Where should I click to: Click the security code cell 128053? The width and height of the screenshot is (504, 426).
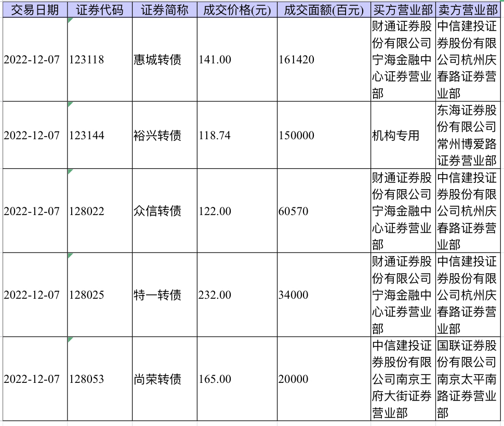(100, 379)
